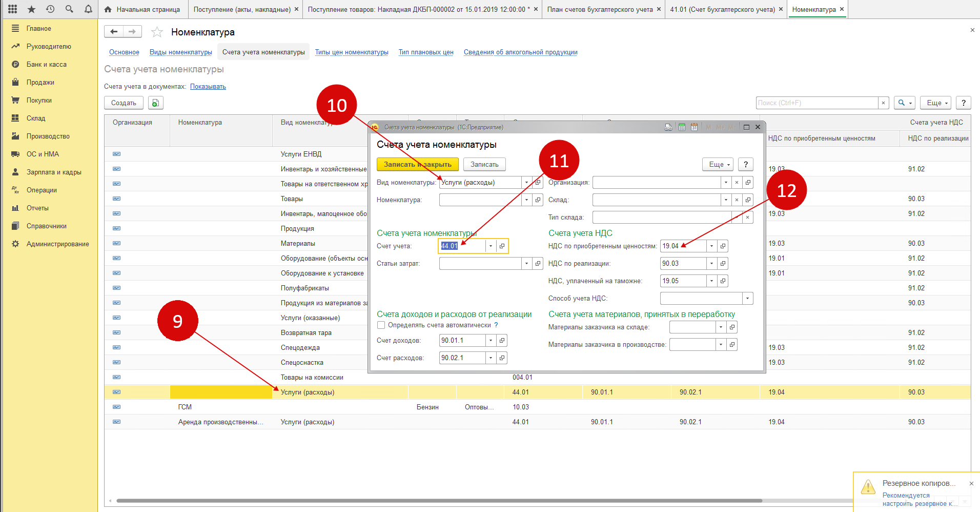The width and height of the screenshot is (980, 512).
Task: Go back with the left arrow button
Action: click(114, 32)
